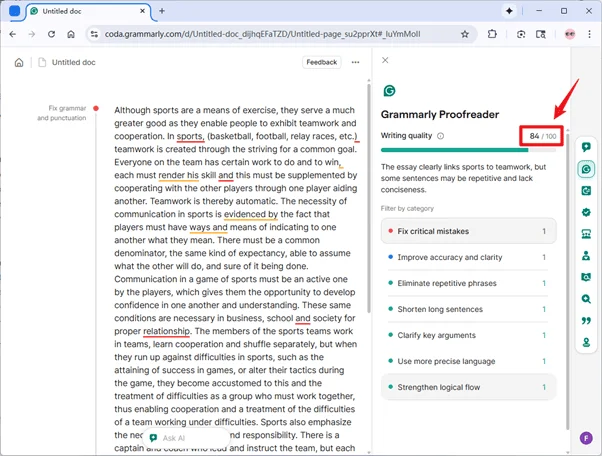Click the Grammarly Proofreader heading
Screen dimensions: 602x456
440,114
